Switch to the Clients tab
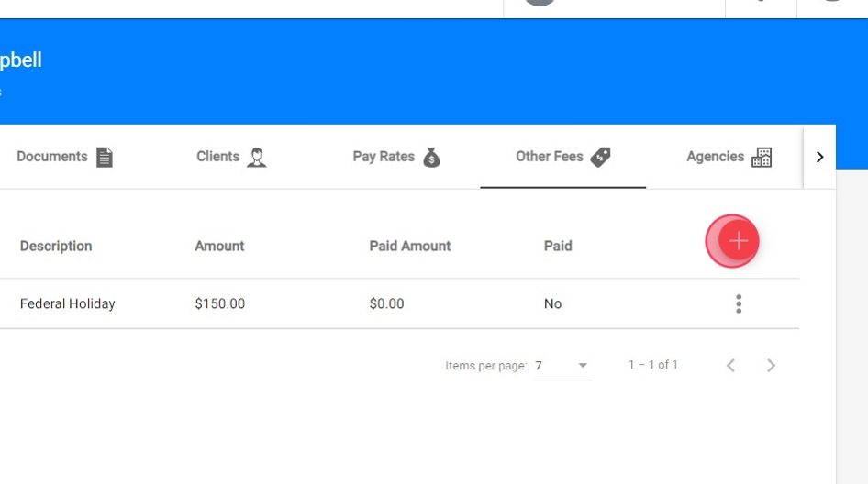This screenshot has width=868, height=484. (x=231, y=157)
